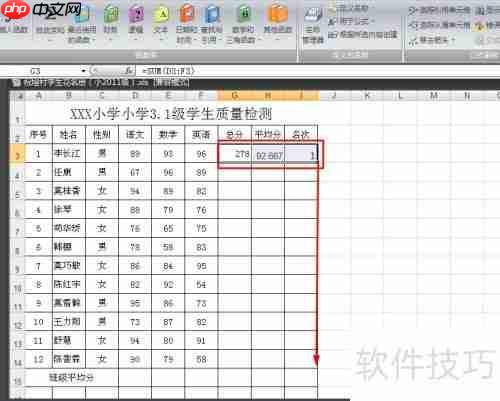This screenshot has height=401, width=500.
Task: Click the average cell showing 92.667
Action: (x=268, y=154)
